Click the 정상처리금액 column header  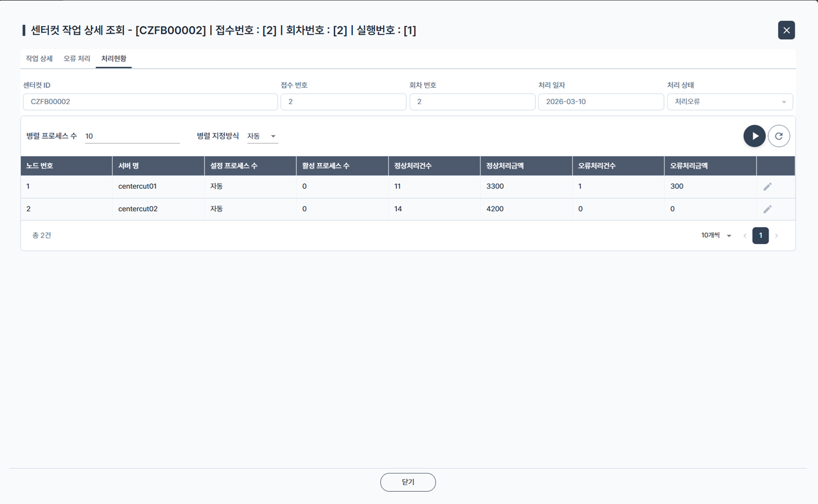pyautogui.click(x=526, y=166)
